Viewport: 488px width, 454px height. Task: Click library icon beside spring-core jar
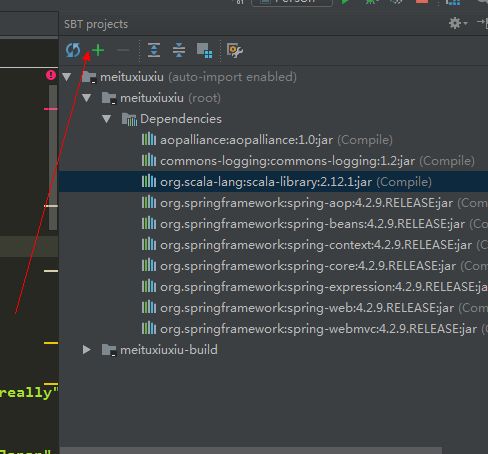pyautogui.click(x=149, y=265)
